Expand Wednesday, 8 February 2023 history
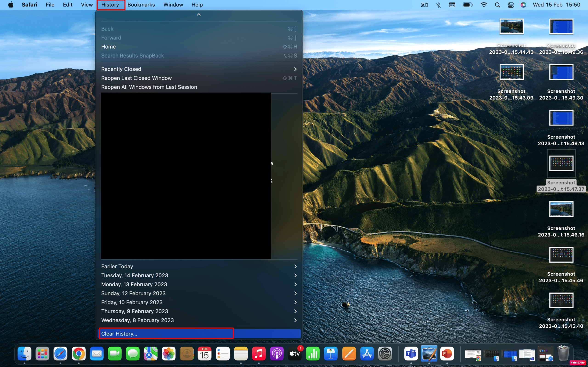Viewport: 588px width, 367px height. [199, 320]
